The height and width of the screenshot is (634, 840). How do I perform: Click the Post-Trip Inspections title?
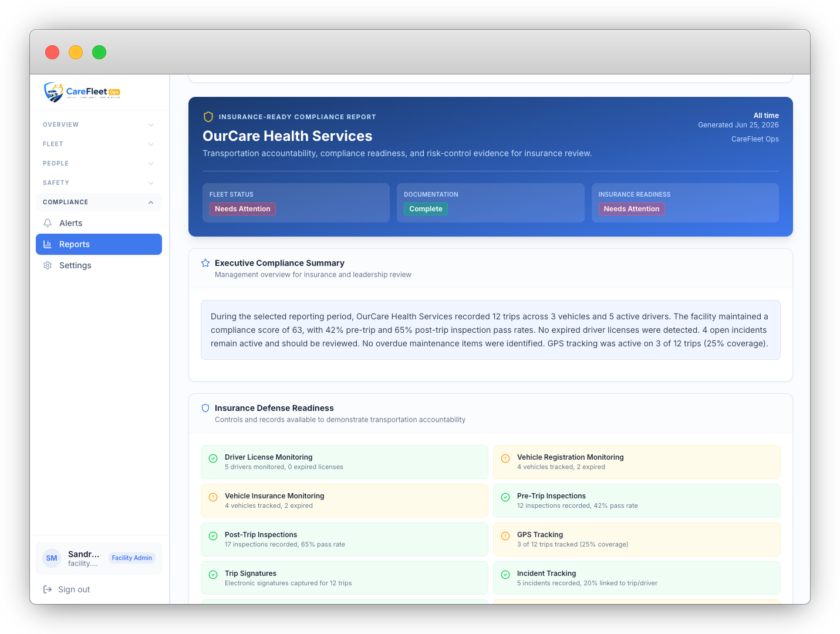261,535
